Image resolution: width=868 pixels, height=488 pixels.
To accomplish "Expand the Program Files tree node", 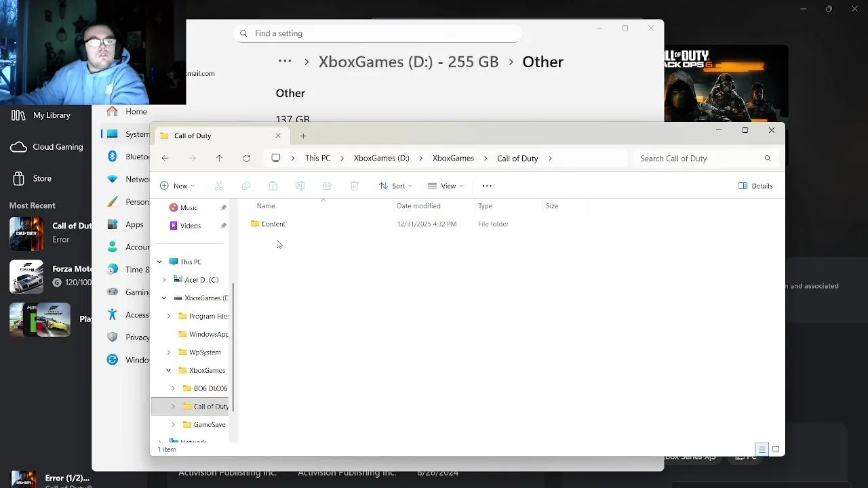I will pos(169,317).
